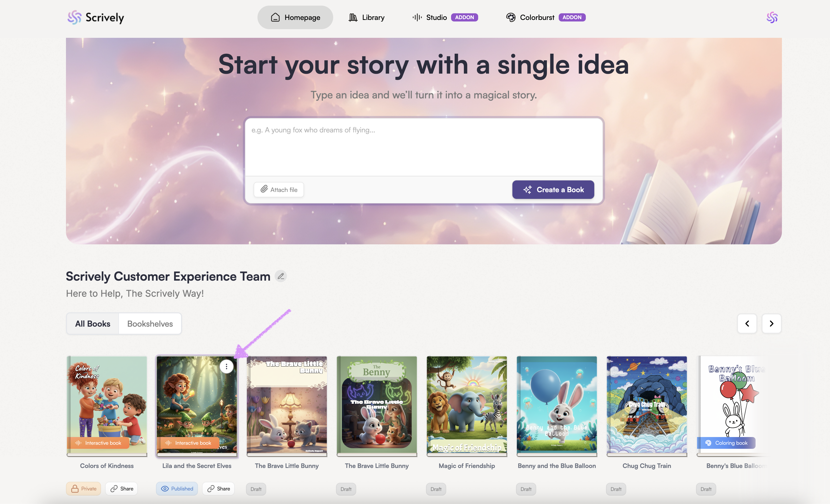The width and height of the screenshot is (830, 504).
Task: Click Draft status under Chug Chug Train
Action: (616, 489)
